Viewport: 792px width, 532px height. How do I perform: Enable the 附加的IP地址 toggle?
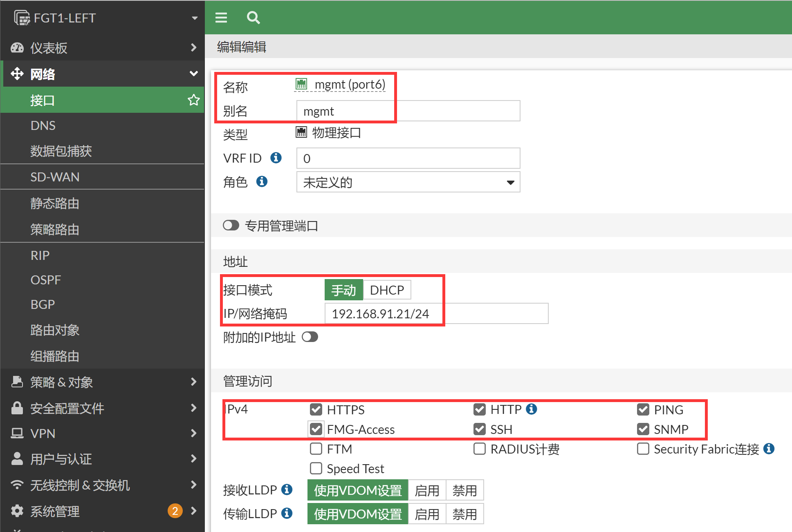coord(310,337)
